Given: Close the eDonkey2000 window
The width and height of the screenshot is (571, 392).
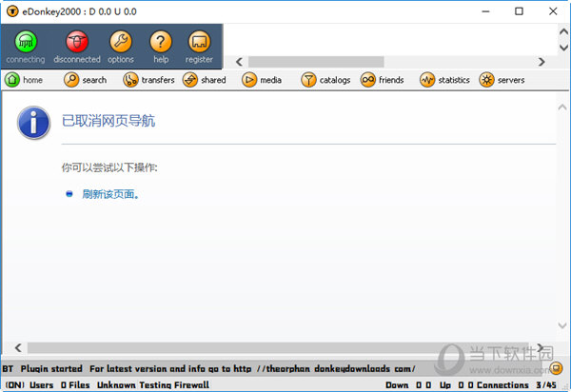Looking at the screenshot, I should 553,11.
